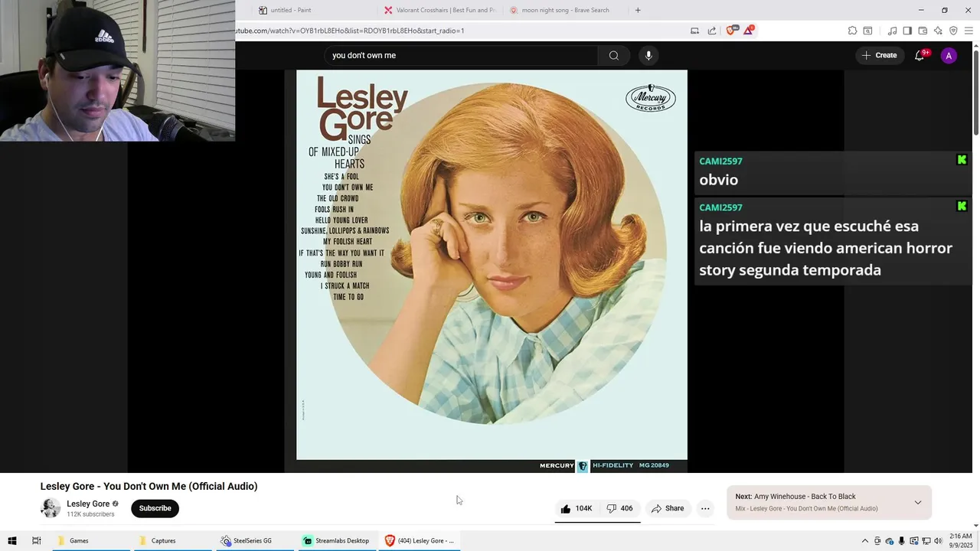Screen dimensions: 980x551
Task: Click the Meet Now camera tray icon
Action: (x=877, y=541)
